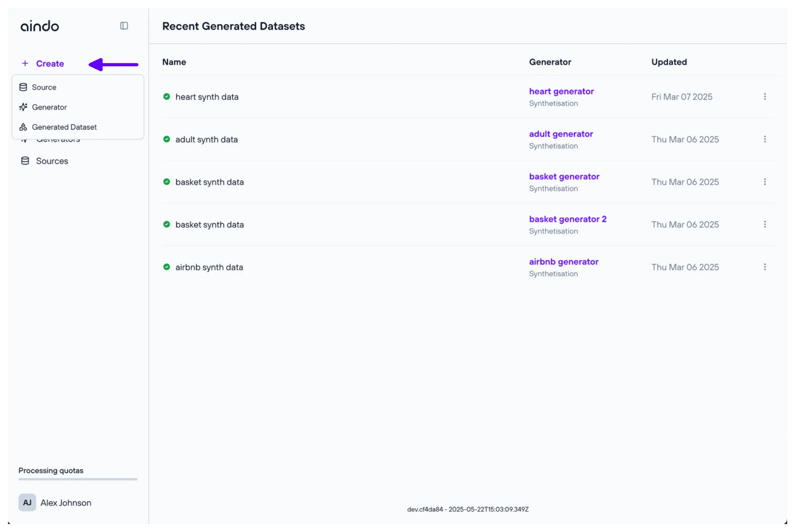Click the aindo logo
The image size is (795, 532).
pos(40,26)
